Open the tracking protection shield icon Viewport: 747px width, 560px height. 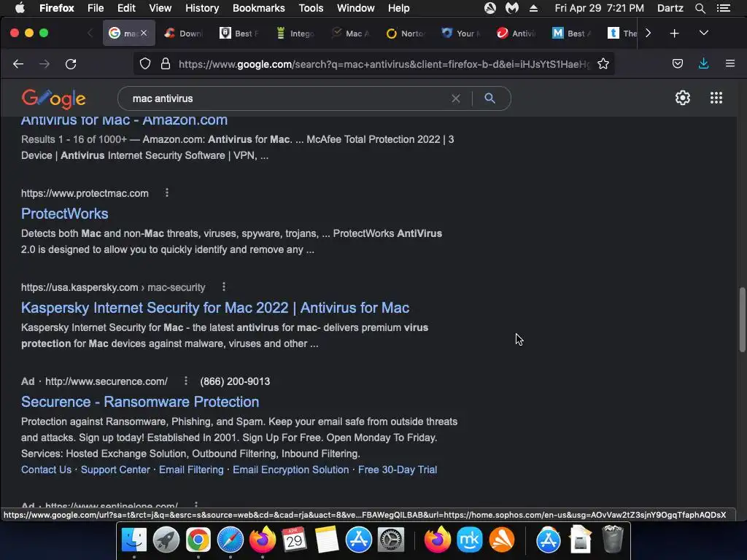pos(145,64)
